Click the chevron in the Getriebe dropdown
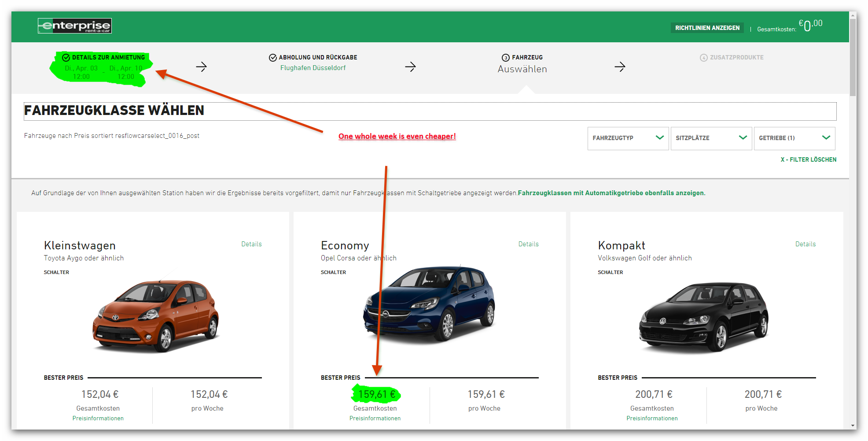The image size is (868, 441). click(826, 137)
